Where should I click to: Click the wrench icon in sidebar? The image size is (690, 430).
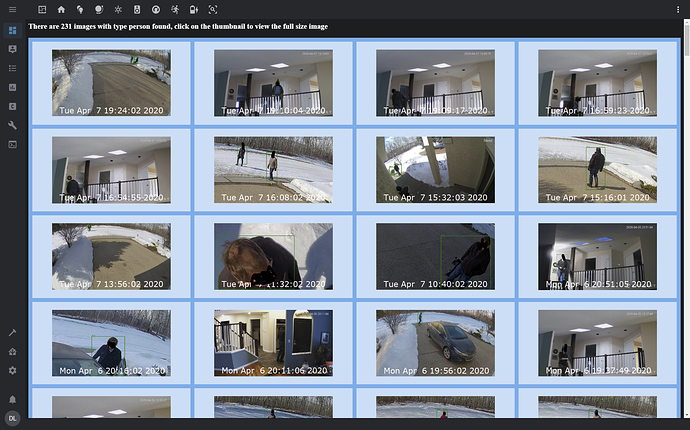pyautogui.click(x=12, y=125)
